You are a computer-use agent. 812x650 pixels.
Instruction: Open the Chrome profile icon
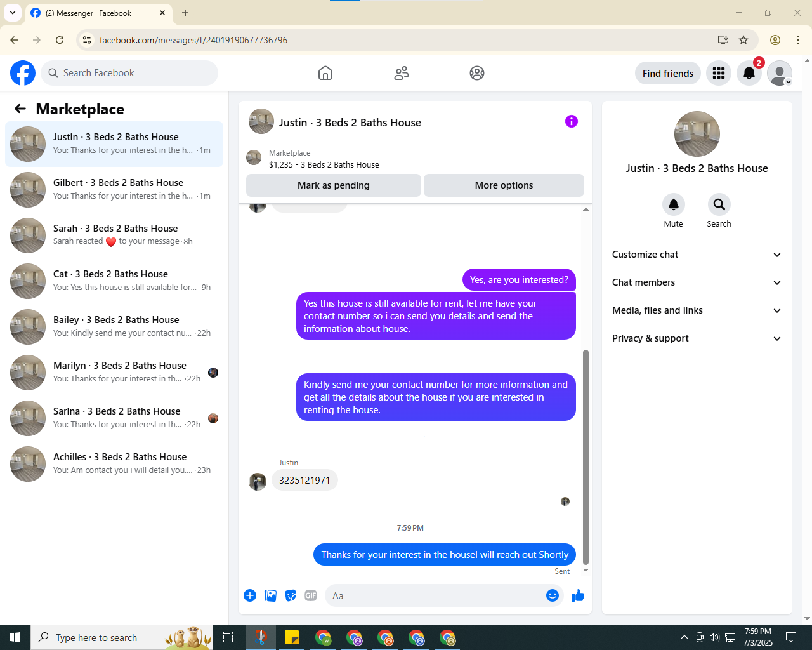point(775,40)
